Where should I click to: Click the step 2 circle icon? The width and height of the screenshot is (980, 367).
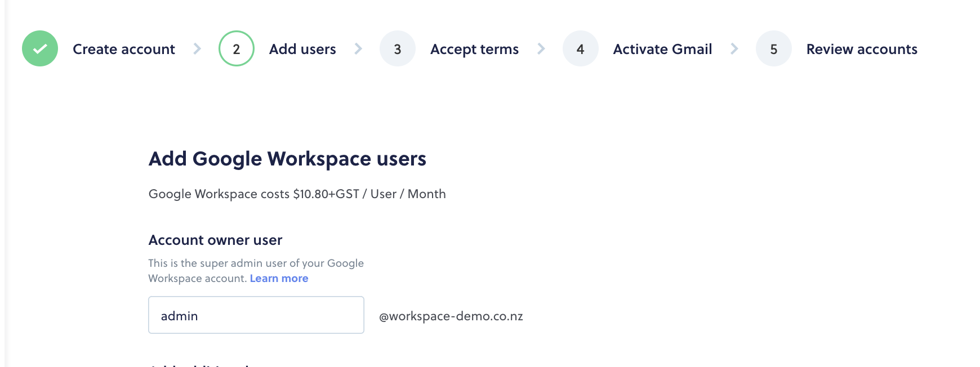pos(237,48)
